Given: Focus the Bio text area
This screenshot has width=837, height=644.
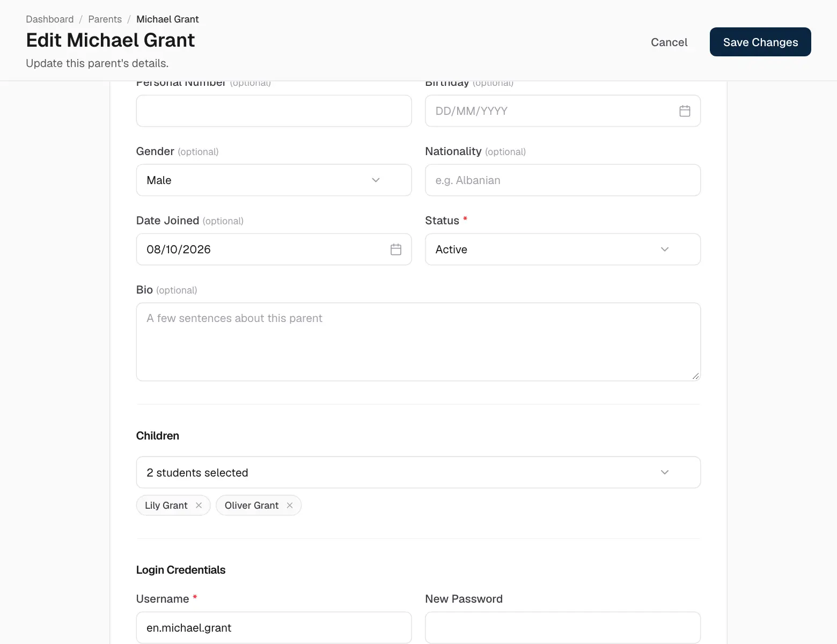Looking at the screenshot, I should (x=418, y=342).
